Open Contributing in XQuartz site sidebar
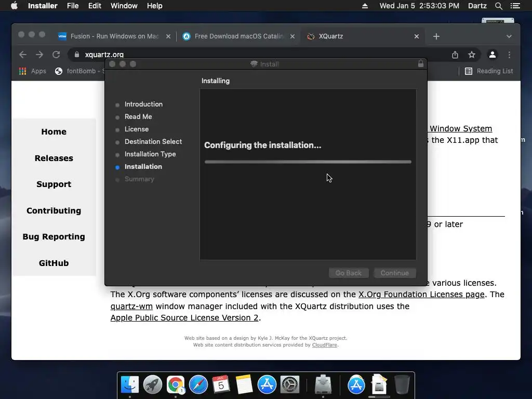 (x=54, y=211)
